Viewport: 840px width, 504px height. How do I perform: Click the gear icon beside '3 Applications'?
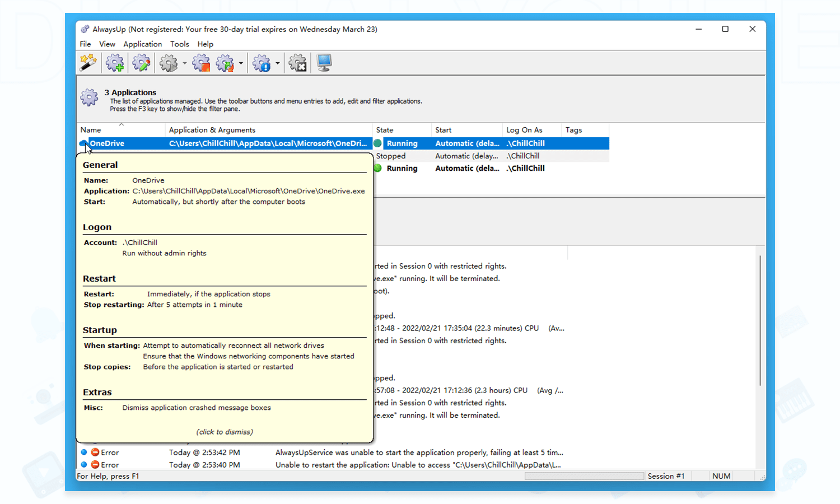(89, 97)
